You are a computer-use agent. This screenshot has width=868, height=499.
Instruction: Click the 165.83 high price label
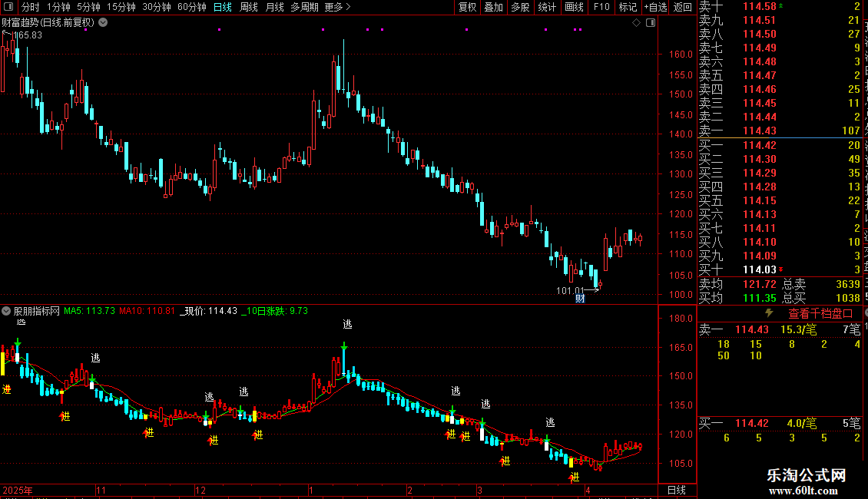point(28,35)
